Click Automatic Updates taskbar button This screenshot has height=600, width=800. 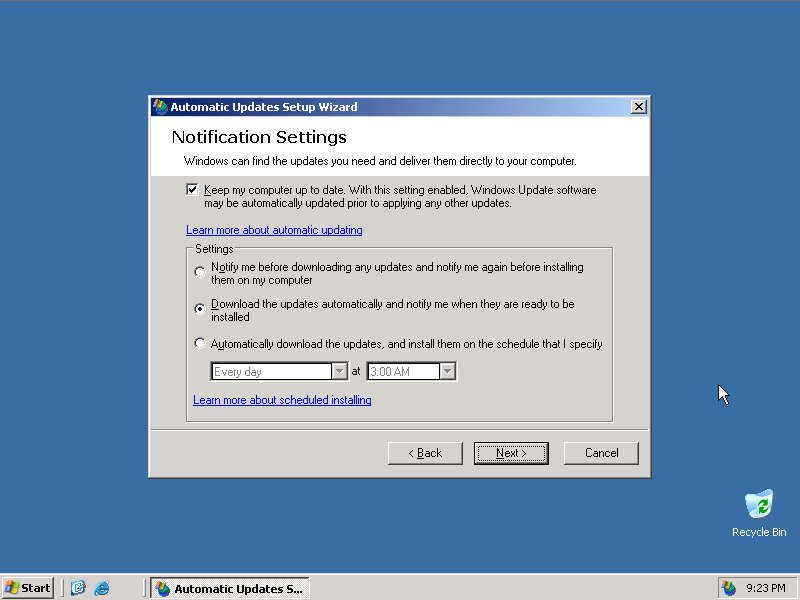tap(230, 588)
